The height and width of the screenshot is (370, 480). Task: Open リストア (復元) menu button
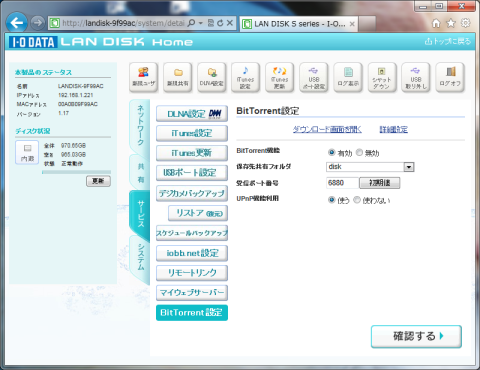coord(198,213)
